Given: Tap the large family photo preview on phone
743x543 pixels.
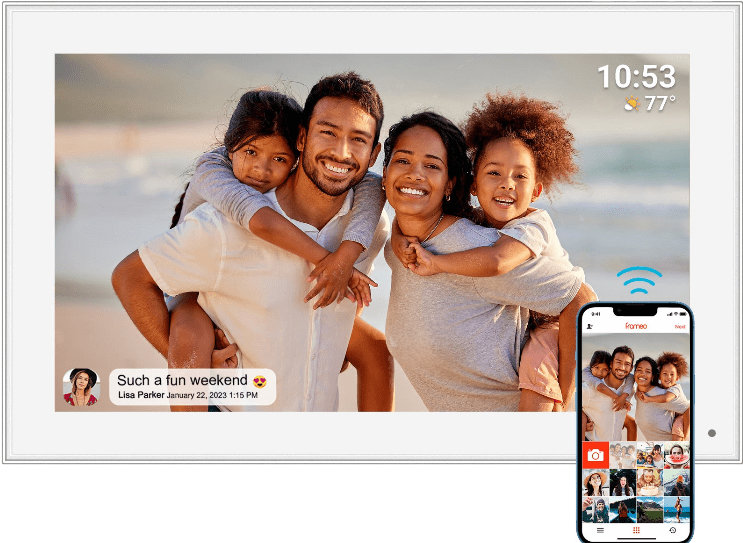Looking at the screenshot, I should (636, 388).
